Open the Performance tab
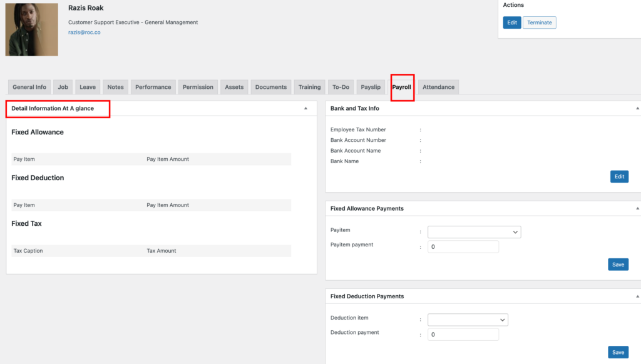 (x=153, y=87)
